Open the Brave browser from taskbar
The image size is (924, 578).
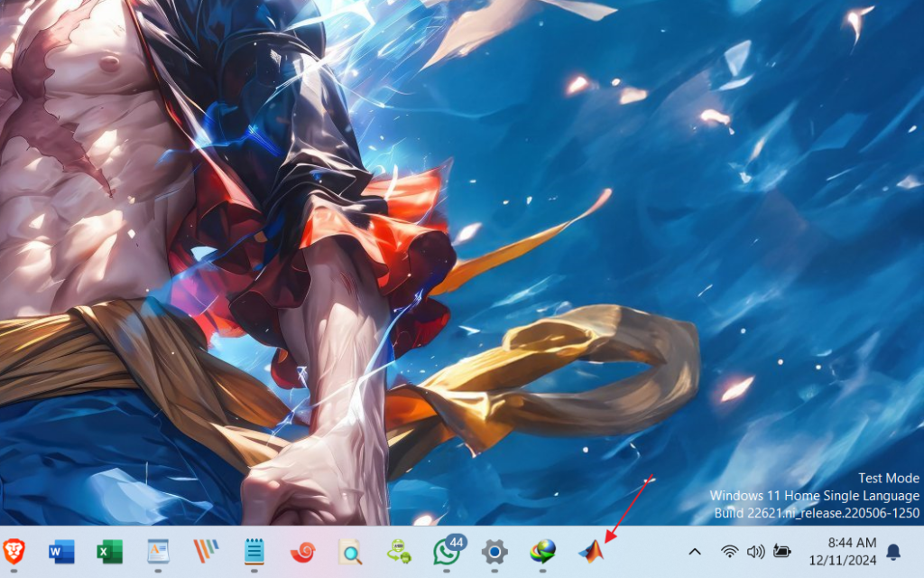[x=14, y=551]
